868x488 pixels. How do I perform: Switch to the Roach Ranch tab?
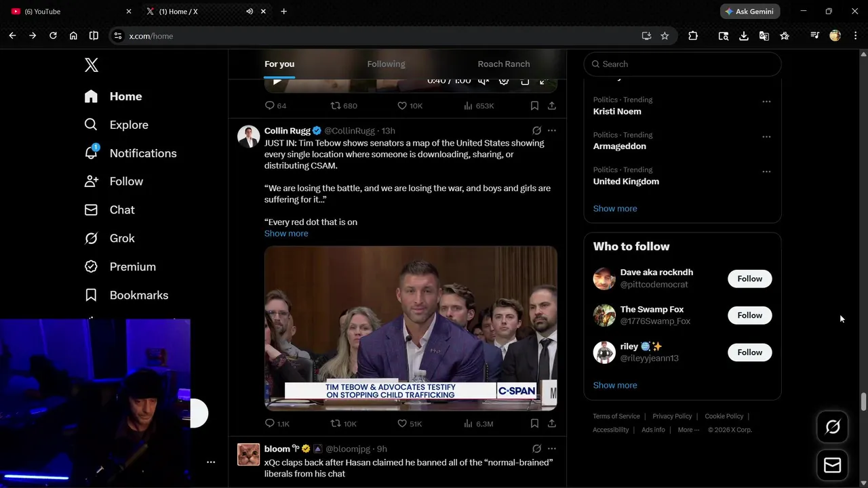pyautogui.click(x=504, y=64)
